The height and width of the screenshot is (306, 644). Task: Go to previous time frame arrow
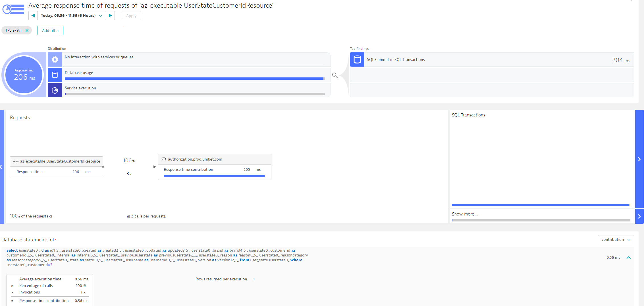pyautogui.click(x=33, y=16)
